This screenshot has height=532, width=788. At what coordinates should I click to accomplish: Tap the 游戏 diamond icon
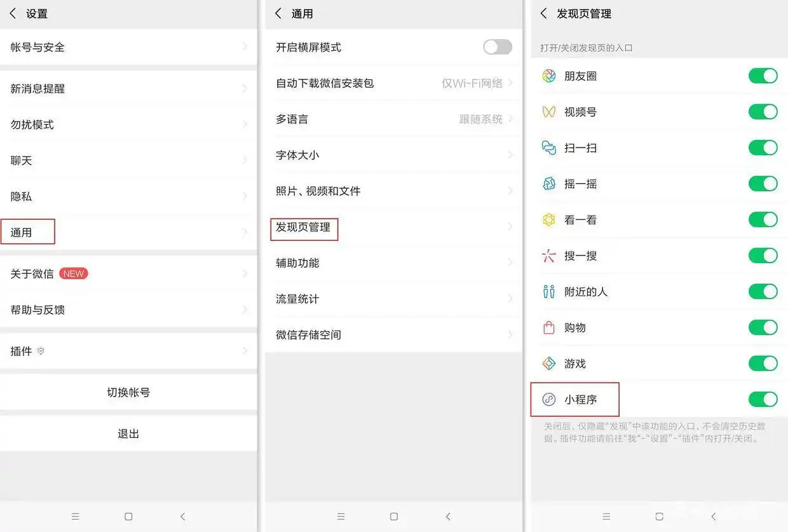click(548, 364)
